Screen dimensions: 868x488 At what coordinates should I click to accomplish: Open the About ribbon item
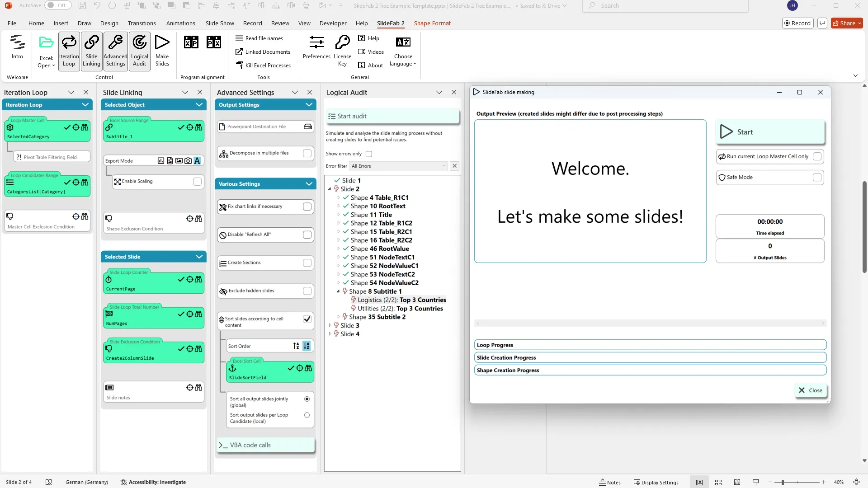[370, 66]
